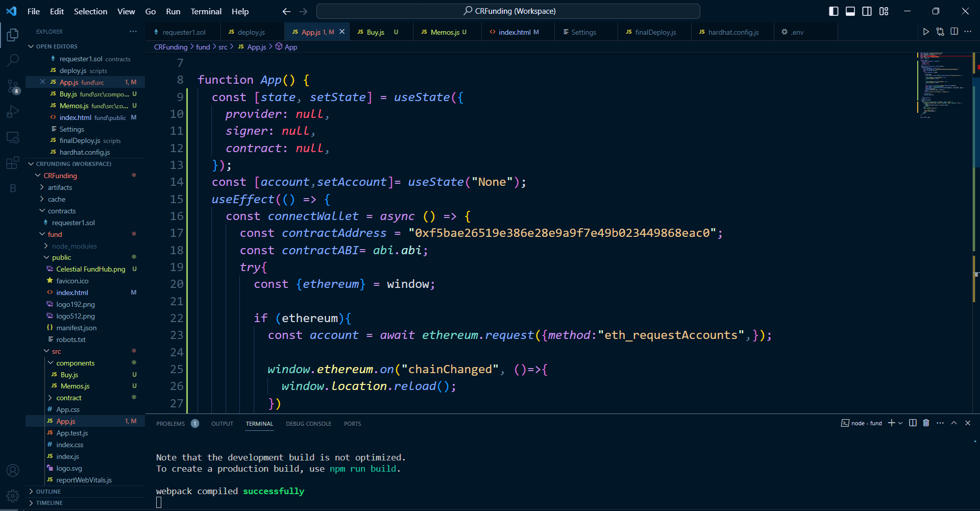
Task: Toggle the secondary side bar
Action: (x=867, y=11)
